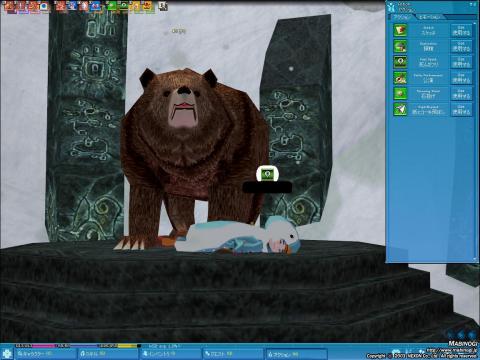The image size is (480, 360).
Task: Open the Quest window from bottom bar
Action: (x=233, y=354)
